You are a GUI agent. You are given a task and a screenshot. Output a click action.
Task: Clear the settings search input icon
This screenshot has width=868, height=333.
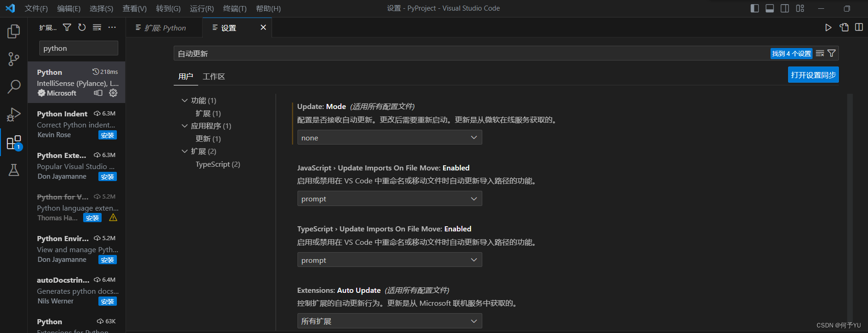click(x=820, y=54)
